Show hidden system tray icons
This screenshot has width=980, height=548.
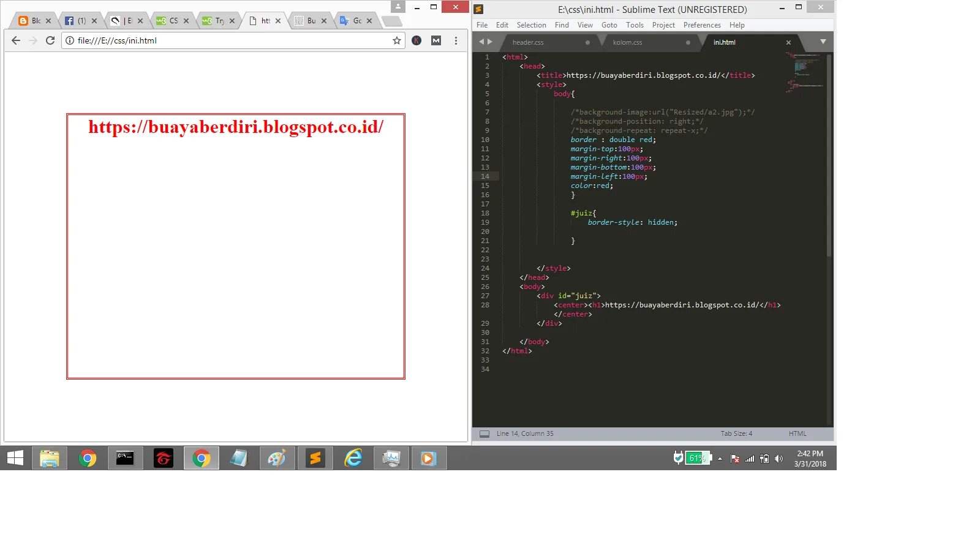click(x=720, y=458)
